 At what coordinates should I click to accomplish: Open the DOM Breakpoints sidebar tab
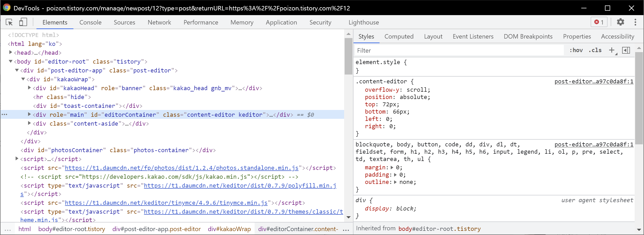pyautogui.click(x=528, y=36)
